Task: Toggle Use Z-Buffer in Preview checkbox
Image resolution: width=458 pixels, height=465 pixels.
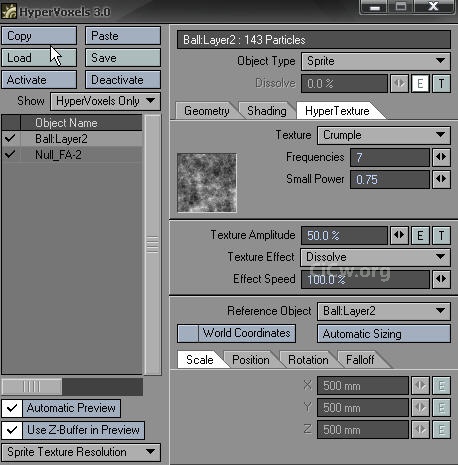Action: (x=12, y=430)
